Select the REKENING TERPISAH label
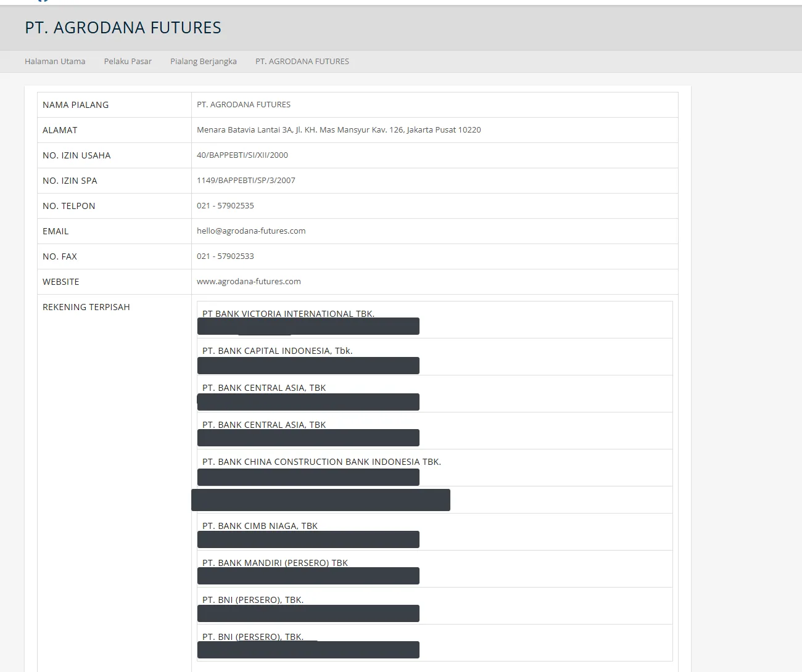Screen dimensions: 802x672 point(86,307)
